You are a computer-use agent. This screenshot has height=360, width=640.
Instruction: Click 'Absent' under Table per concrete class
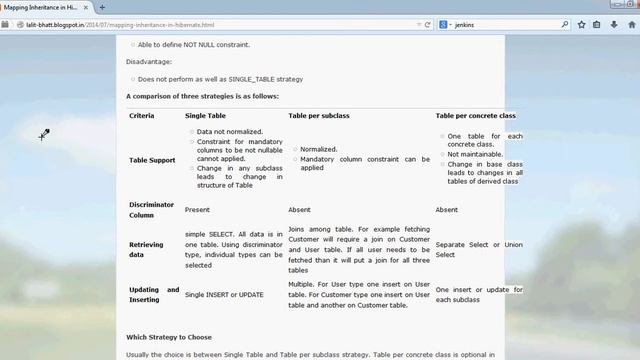[x=447, y=210]
